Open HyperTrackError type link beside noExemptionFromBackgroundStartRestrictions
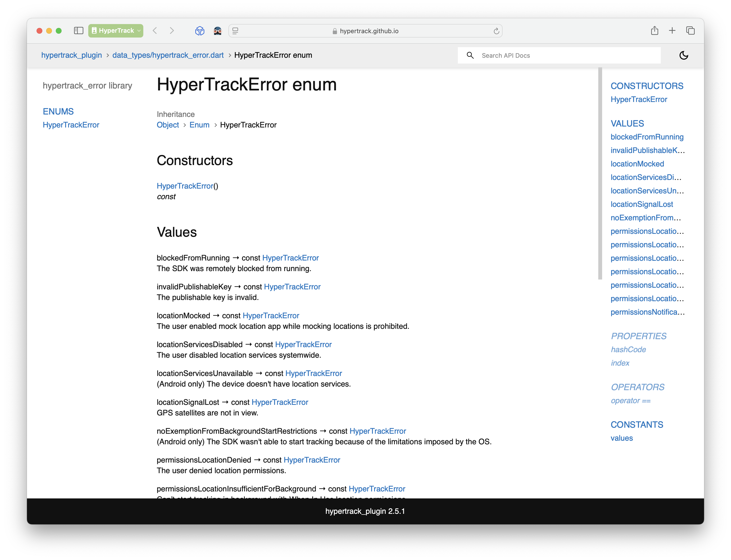Screen dimensions: 731x560 click(x=378, y=431)
